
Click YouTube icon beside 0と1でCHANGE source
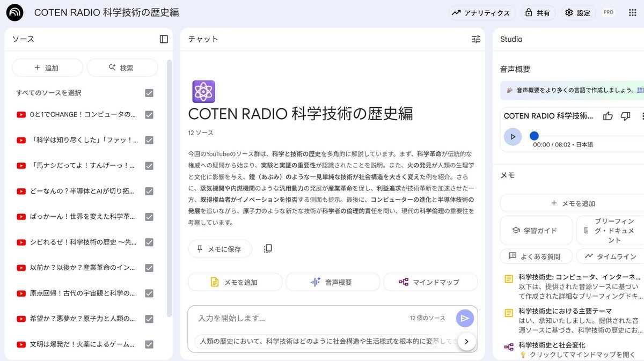(21, 114)
